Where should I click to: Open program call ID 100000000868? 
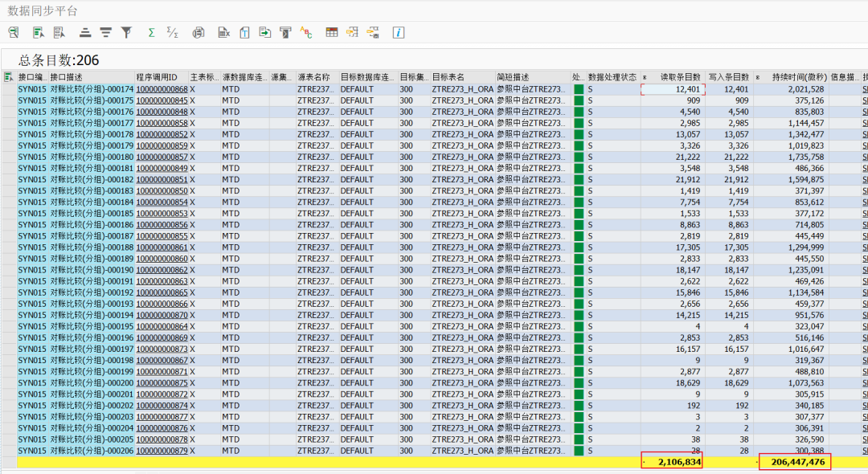(x=162, y=89)
